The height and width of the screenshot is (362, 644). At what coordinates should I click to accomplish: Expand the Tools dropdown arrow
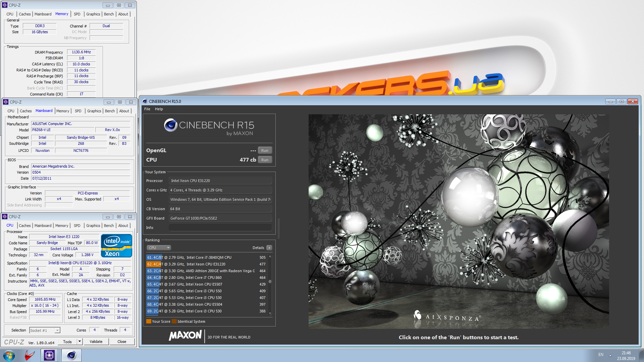pyautogui.click(x=79, y=342)
